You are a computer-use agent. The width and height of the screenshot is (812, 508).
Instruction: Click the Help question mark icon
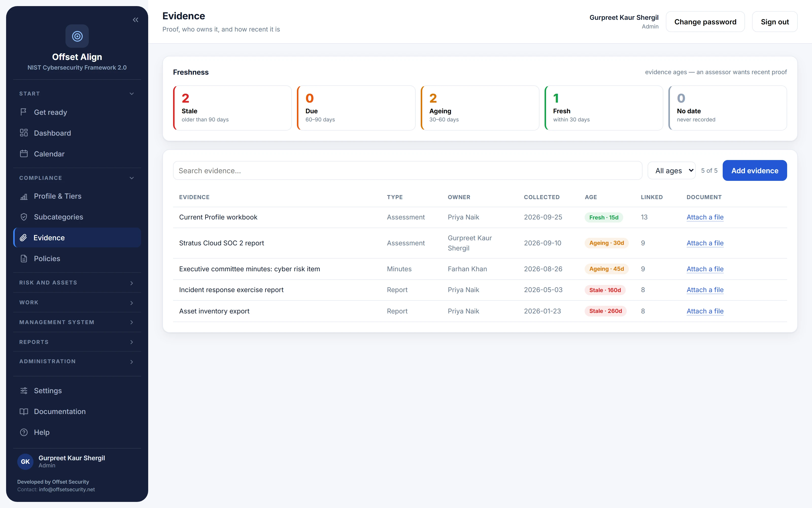tap(24, 432)
